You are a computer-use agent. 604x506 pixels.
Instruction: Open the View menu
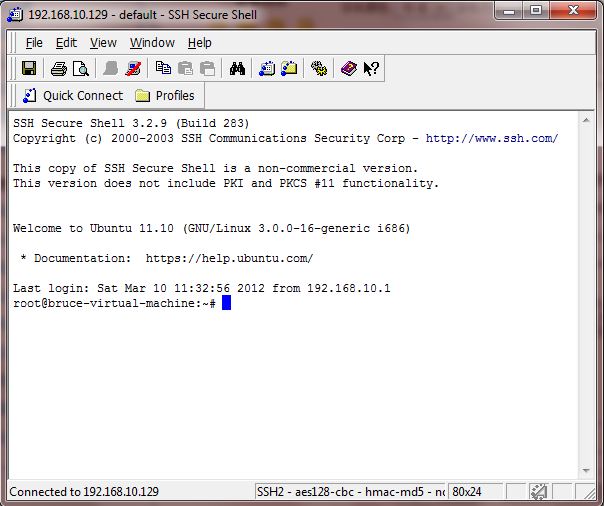click(x=103, y=43)
